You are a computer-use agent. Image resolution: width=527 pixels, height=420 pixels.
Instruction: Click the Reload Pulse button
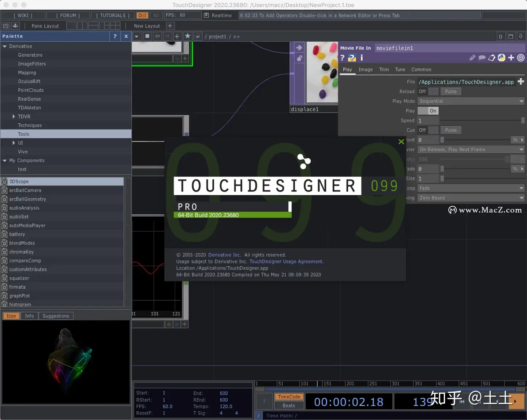tap(451, 91)
